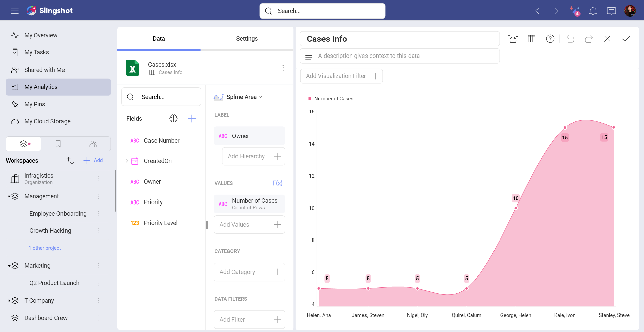This screenshot has width=644, height=332.
Task: Open Growth Hacking options menu
Action: pyautogui.click(x=99, y=231)
